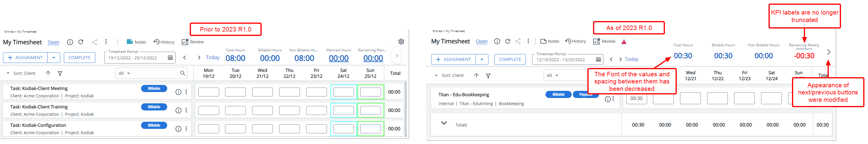Expand the Totals row chevron

point(444,123)
